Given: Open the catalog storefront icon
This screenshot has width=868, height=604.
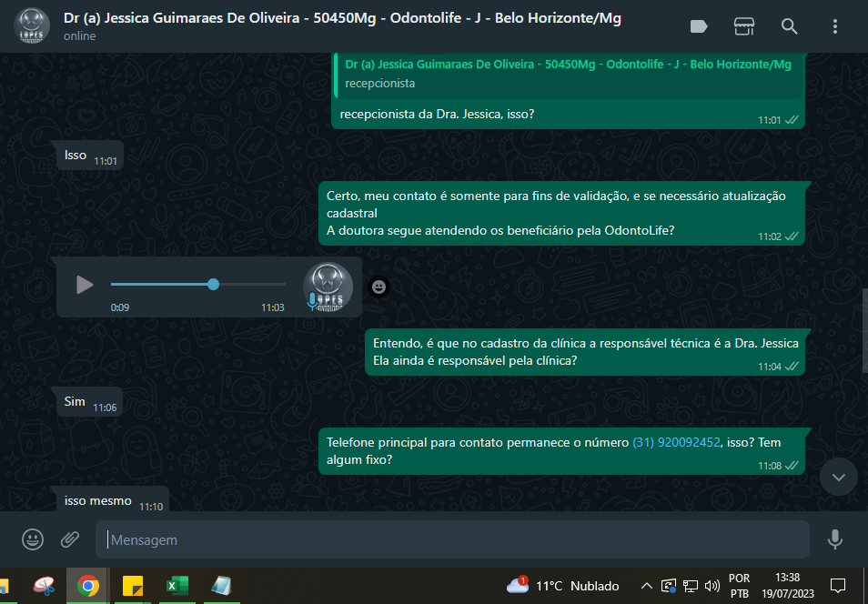Looking at the screenshot, I should tap(744, 26).
